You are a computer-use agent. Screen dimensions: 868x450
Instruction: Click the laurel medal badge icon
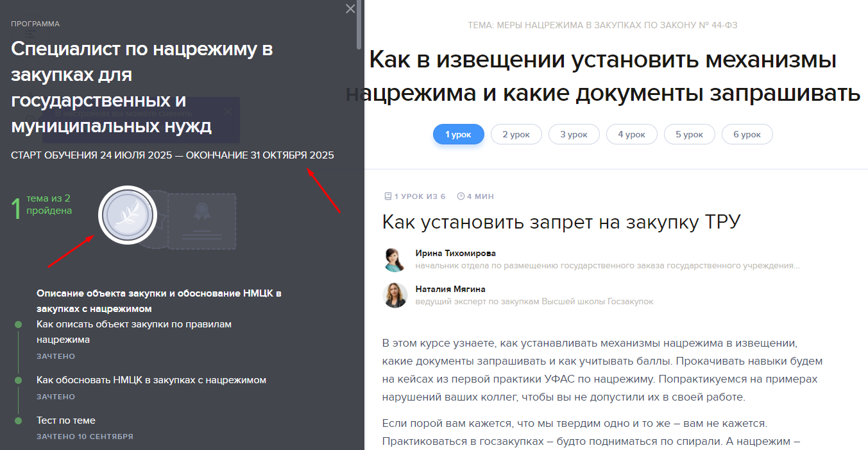click(x=128, y=215)
